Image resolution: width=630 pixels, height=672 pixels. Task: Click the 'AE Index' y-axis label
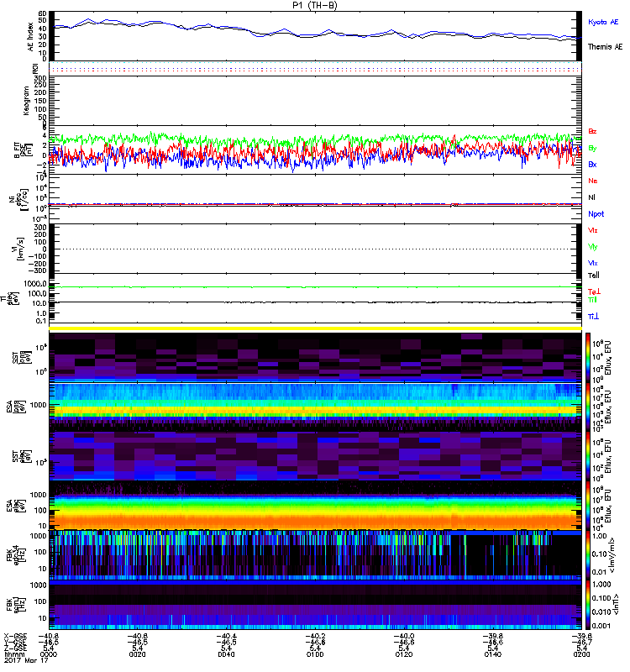pyautogui.click(x=30, y=37)
